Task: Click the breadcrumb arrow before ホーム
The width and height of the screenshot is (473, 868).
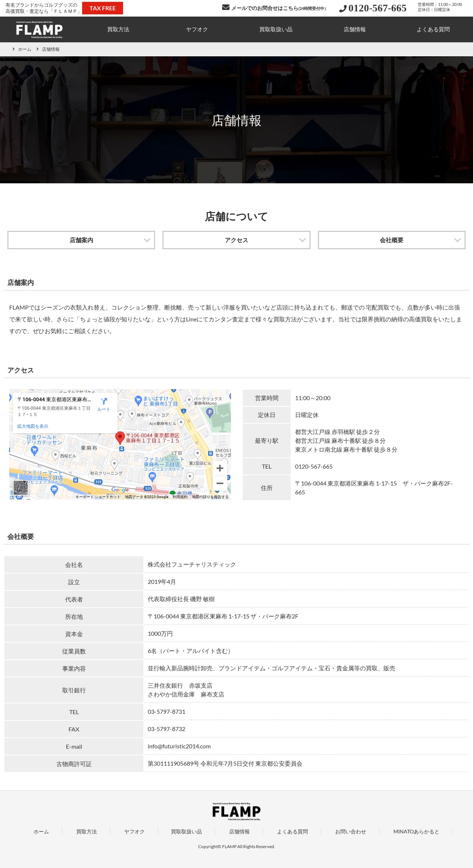Action: [x=14, y=49]
